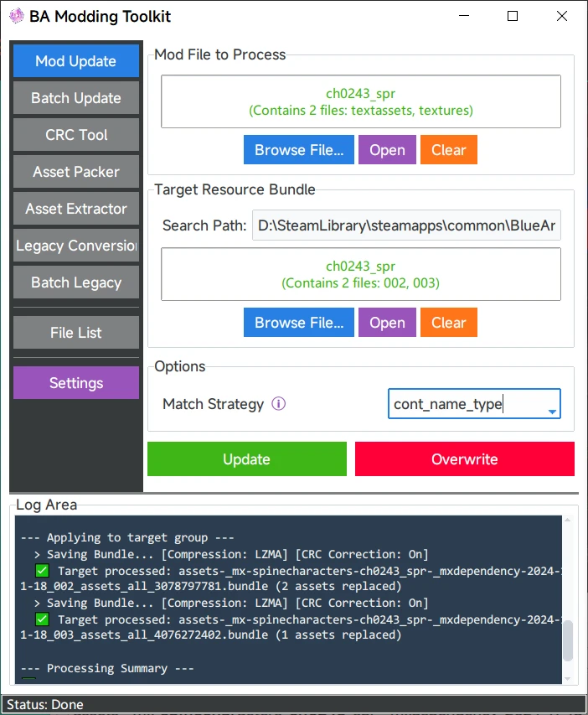
Task: Clear the Mod File to Process
Action: tap(449, 149)
